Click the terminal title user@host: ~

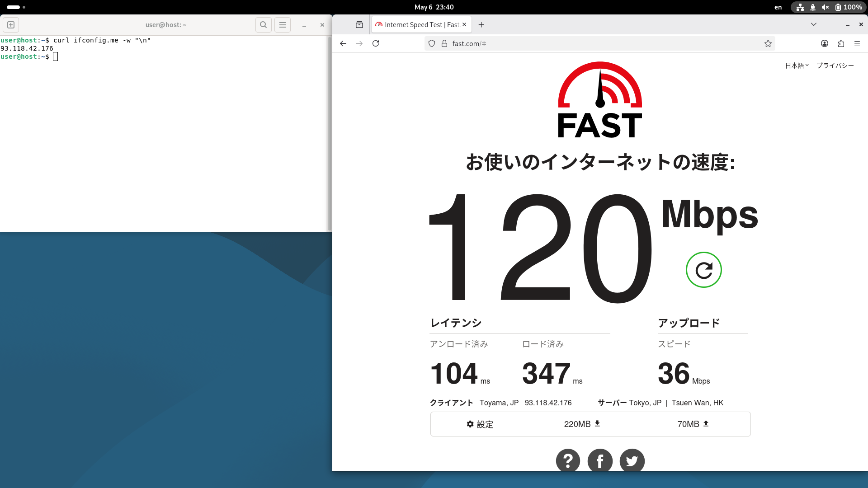166,25
